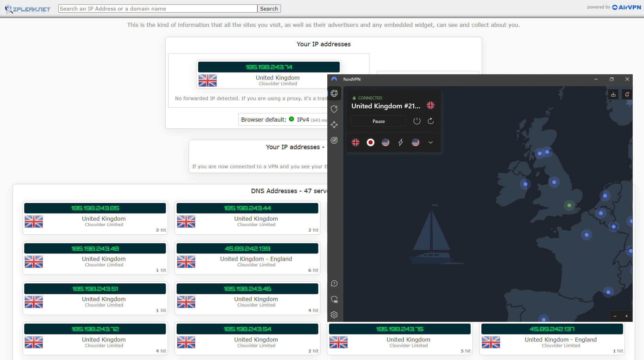Image resolution: width=644 pixels, height=360 pixels.
Task: Click the Search button
Action: [269, 9]
